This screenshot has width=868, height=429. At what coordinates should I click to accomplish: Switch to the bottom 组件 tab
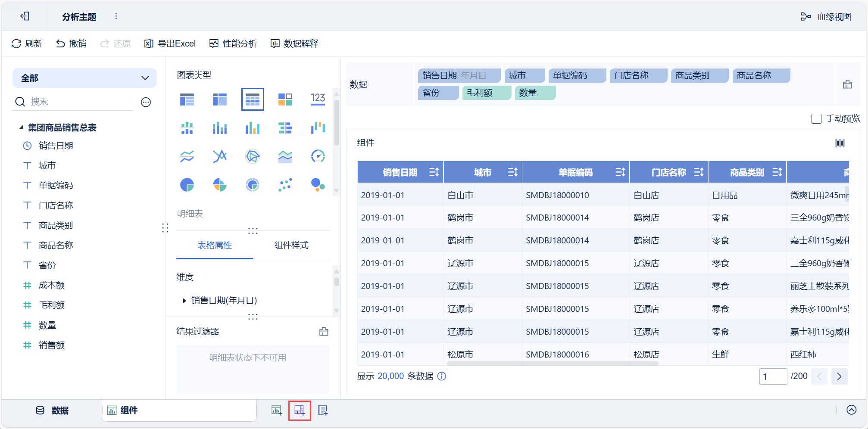(x=179, y=410)
